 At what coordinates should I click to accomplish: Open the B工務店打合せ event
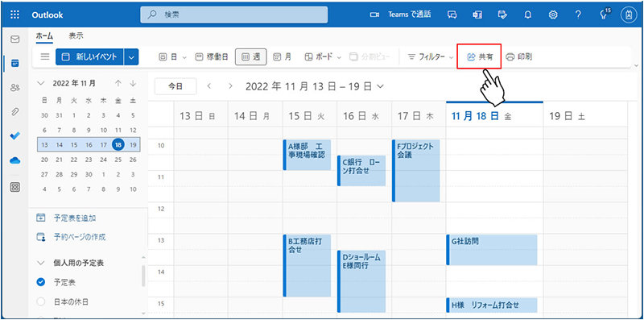tap(307, 265)
